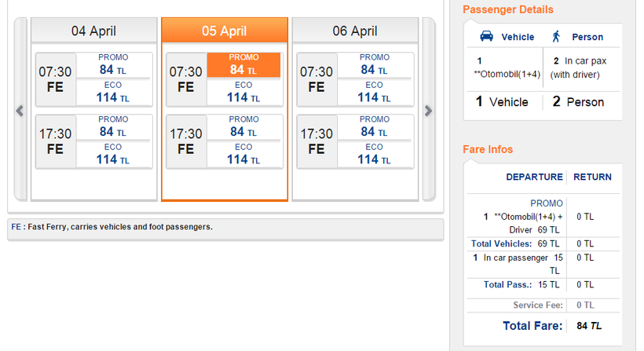
Task: Select the 05 April date tab
Action: tap(224, 31)
